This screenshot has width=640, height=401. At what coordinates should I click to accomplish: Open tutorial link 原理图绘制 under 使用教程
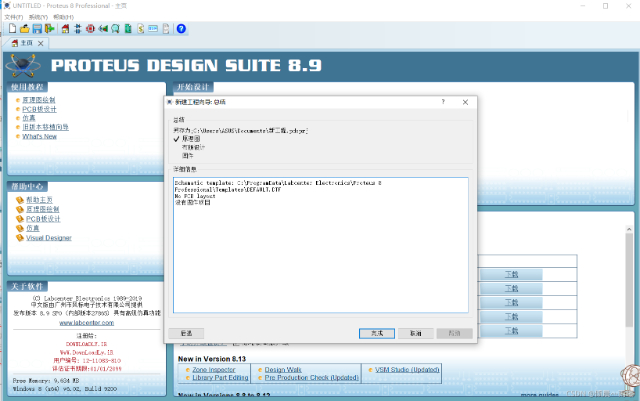(39, 100)
